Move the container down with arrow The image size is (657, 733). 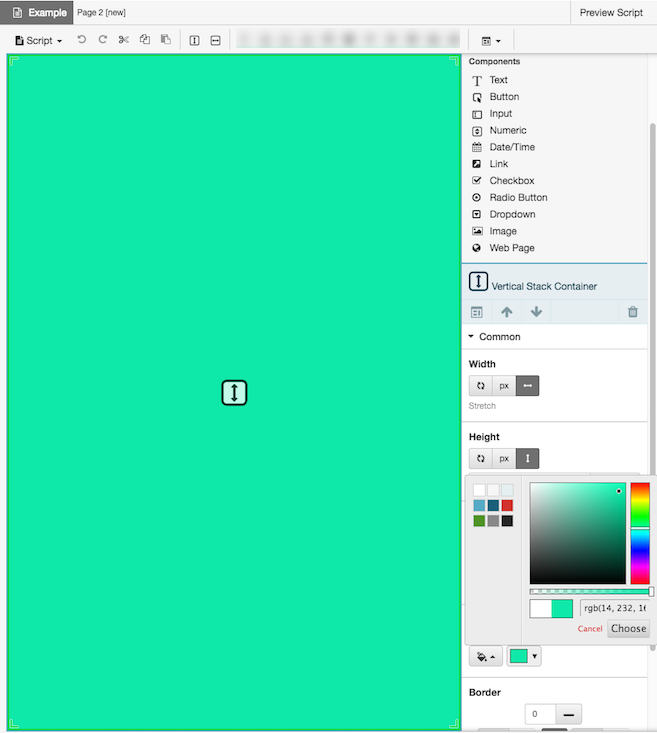[536, 312]
